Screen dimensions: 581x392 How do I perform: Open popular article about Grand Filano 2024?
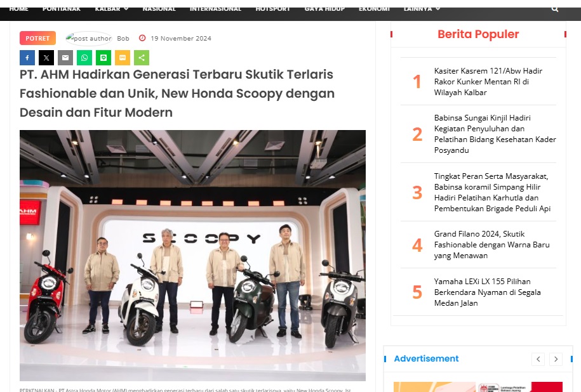point(491,245)
